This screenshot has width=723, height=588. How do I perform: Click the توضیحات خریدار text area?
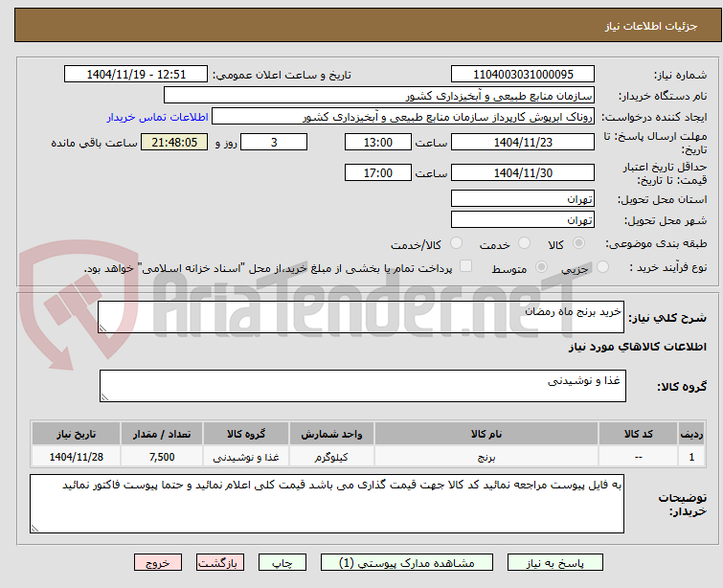click(x=327, y=504)
